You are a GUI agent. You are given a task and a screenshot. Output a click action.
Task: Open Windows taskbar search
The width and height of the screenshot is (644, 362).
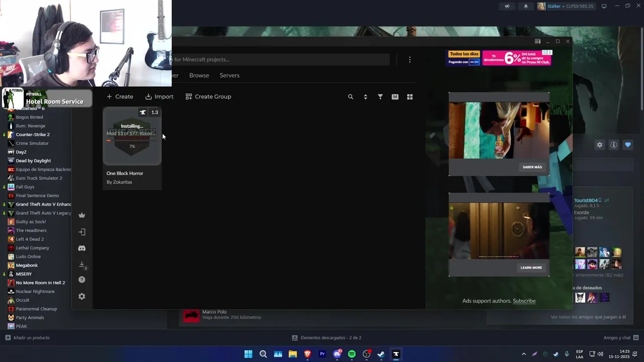(263, 354)
